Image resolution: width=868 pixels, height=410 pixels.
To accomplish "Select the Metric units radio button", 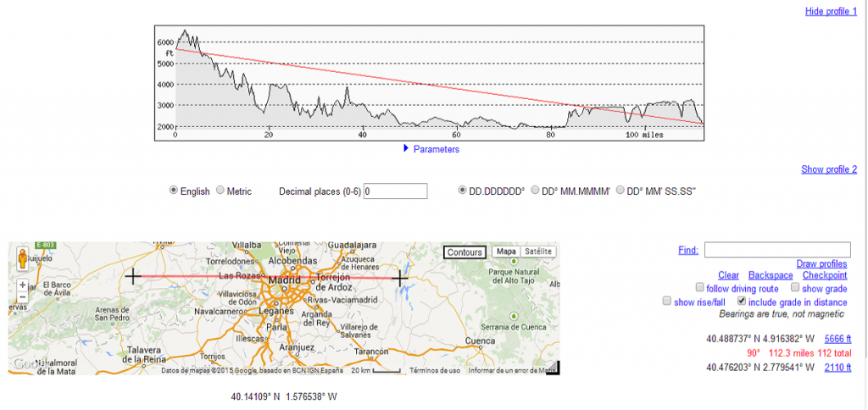I will point(221,191).
